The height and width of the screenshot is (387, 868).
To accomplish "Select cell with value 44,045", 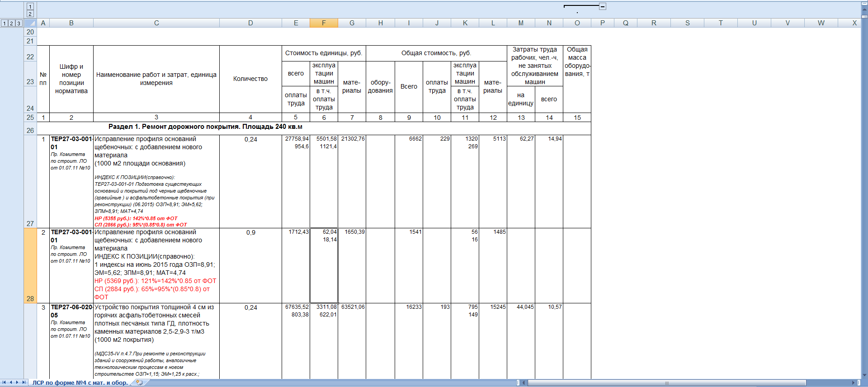I will pyautogui.click(x=521, y=341).
